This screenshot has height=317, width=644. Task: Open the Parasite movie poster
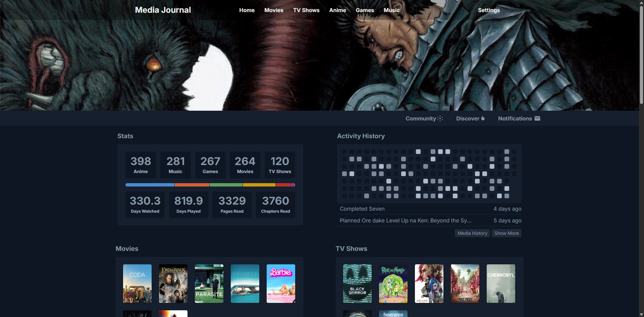209,284
